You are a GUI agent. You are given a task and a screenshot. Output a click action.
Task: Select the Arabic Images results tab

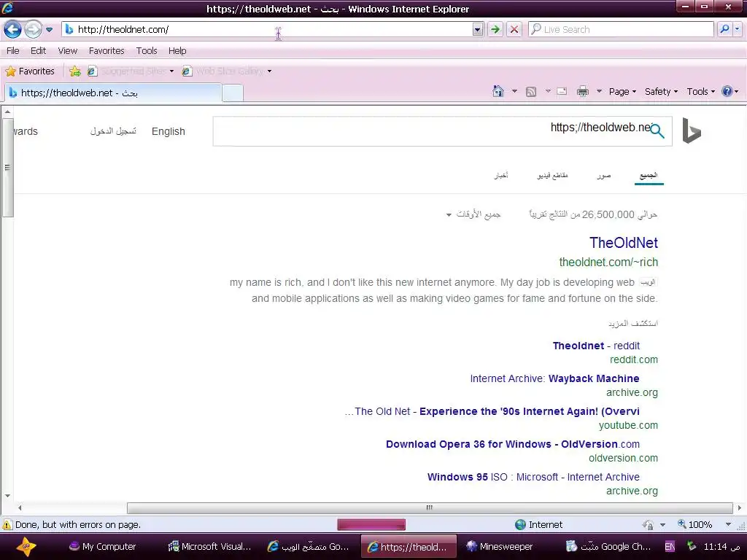point(603,176)
